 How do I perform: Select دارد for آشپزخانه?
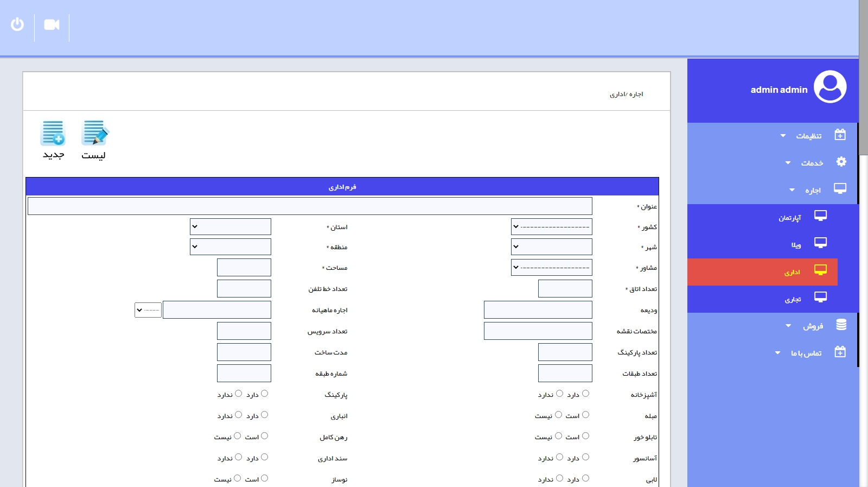(585, 394)
